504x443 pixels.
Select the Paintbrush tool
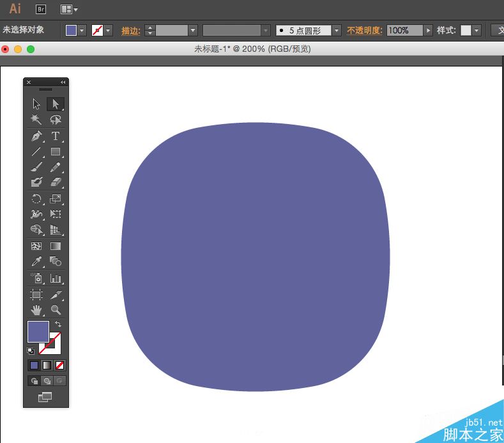pos(36,167)
